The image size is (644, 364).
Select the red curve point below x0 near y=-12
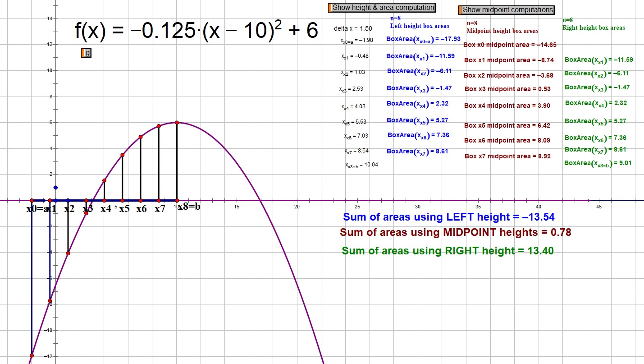[32, 355]
